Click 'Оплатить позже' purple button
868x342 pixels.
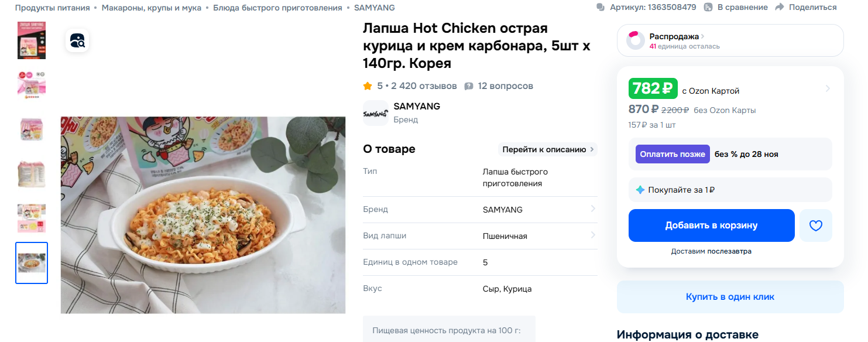click(x=673, y=154)
